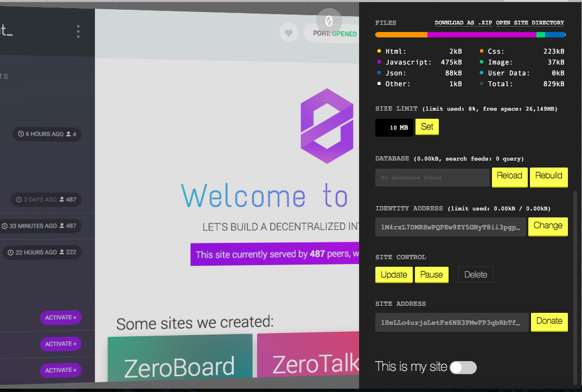Image resolution: width=582 pixels, height=392 pixels.
Task: Pause the site
Action: pos(431,275)
